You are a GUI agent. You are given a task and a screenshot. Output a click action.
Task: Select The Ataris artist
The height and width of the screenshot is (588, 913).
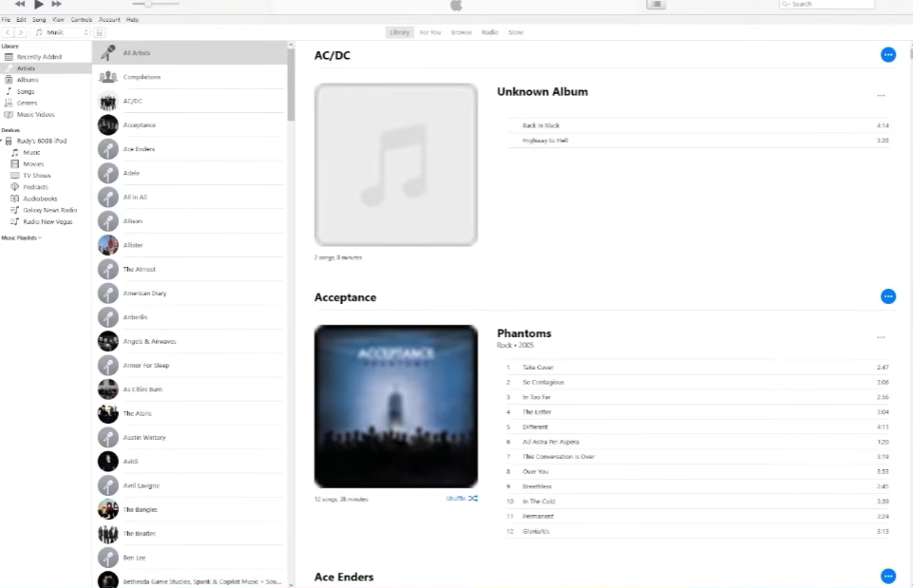coord(190,413)
